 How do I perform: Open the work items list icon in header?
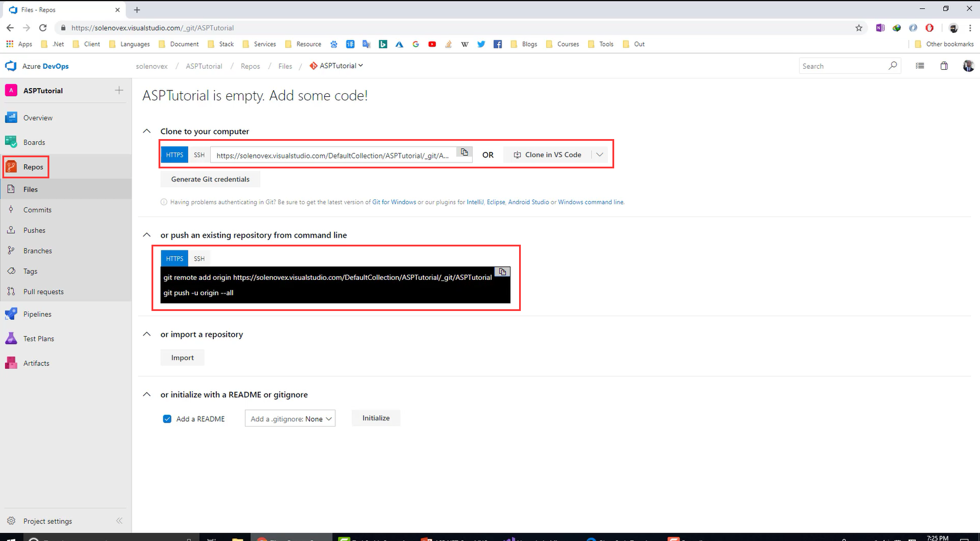[x=920, y=66]
